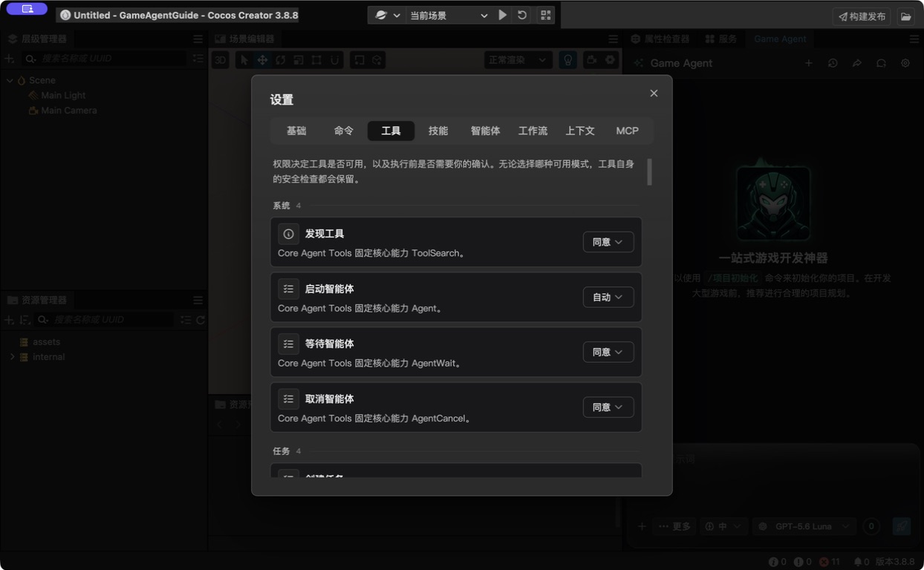The image size is (924, 570).
Task: Refresh the asset manager list
Action: 201,320
